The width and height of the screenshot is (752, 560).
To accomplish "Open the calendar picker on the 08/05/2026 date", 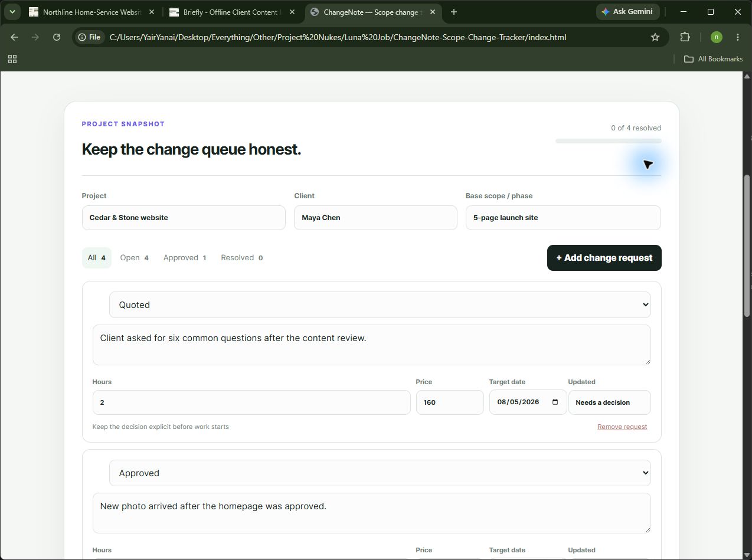I will 555,402.
